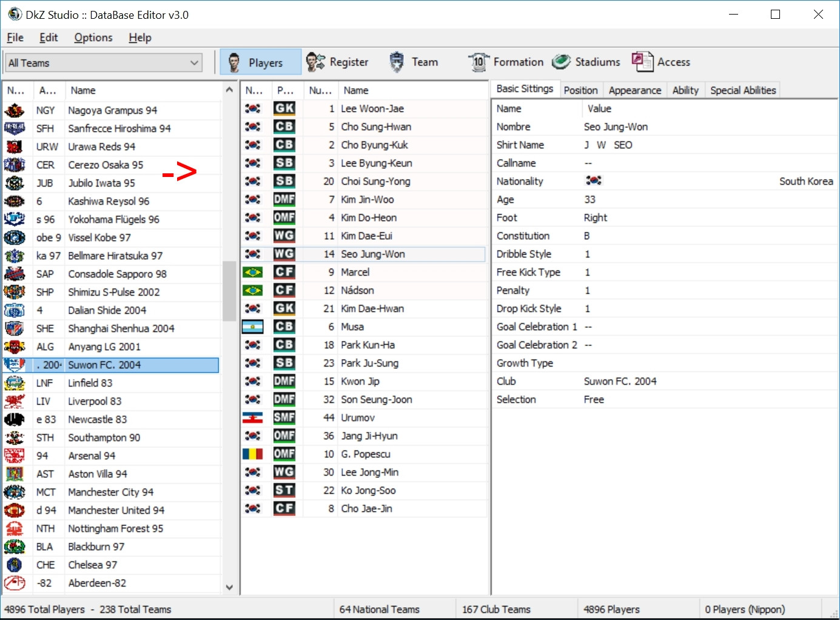Switch to the Special Abilities tab

coord(743,90)
